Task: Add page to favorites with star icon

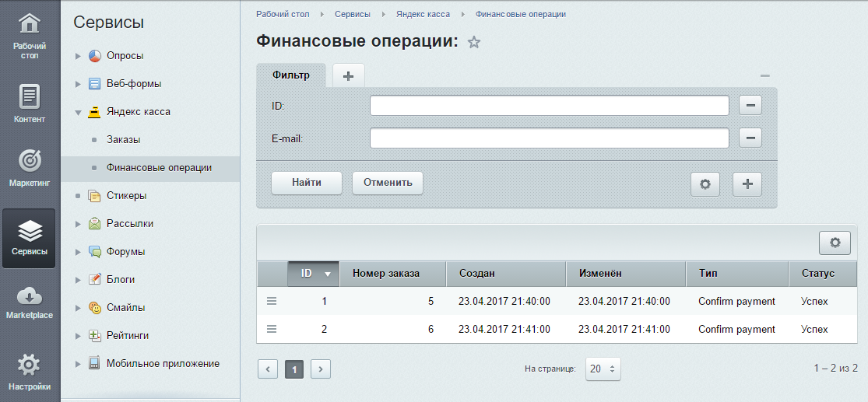Action: (474, 43)
